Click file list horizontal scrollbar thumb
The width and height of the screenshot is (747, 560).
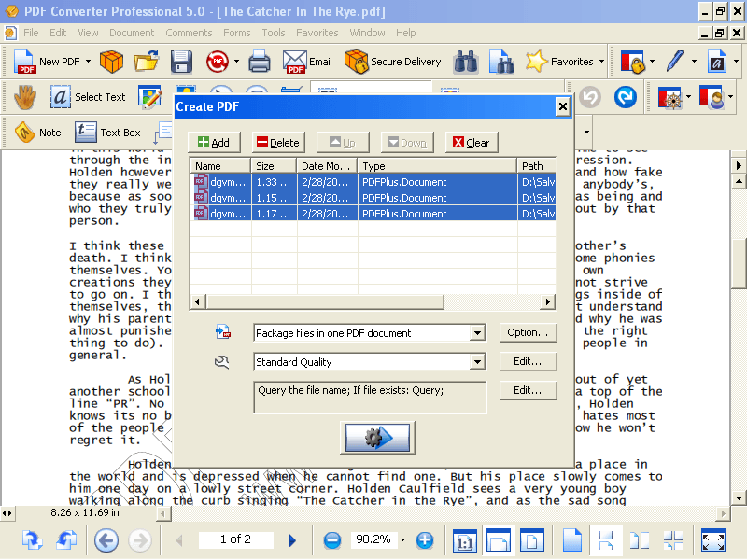point(325,301)
